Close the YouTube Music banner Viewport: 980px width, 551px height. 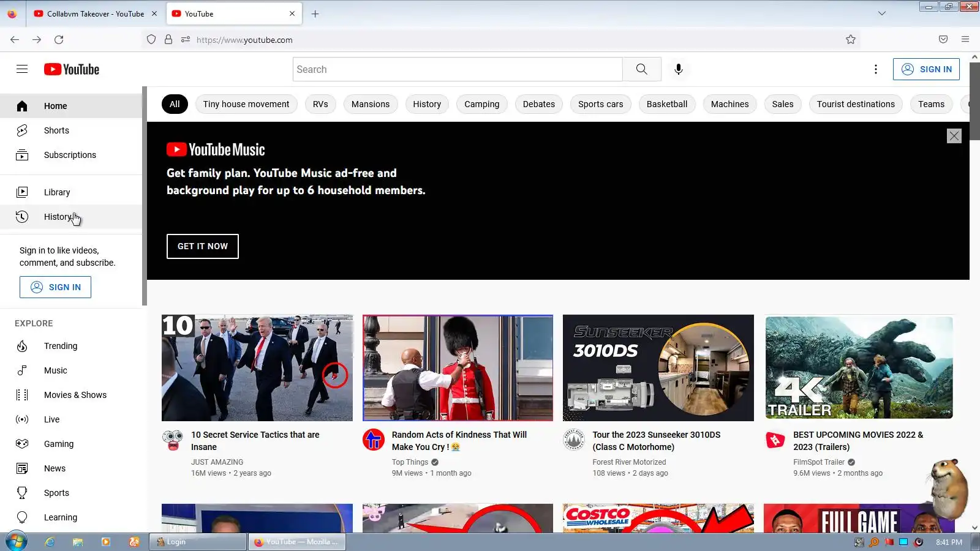954,136
